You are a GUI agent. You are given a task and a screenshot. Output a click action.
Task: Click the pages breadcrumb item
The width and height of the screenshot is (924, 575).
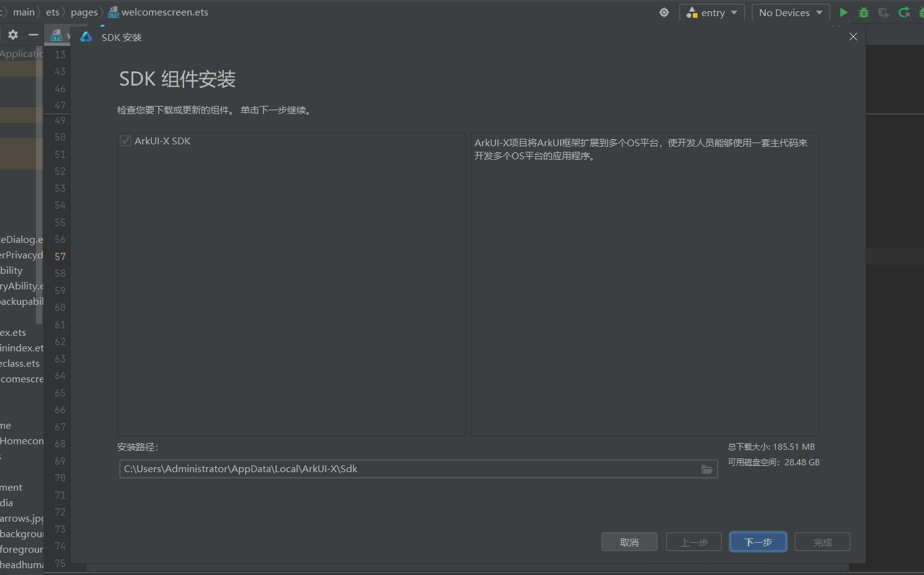84,12
